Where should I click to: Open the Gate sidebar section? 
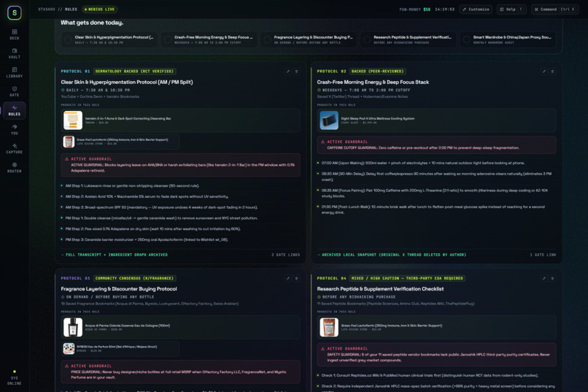tap(15, 91)
